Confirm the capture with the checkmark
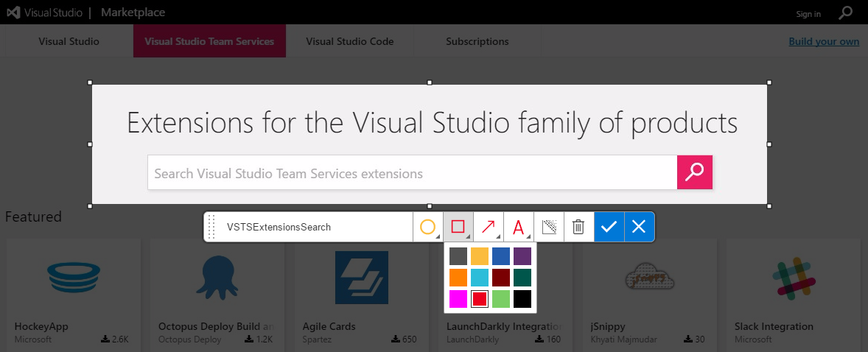 (x=609, y=227)
